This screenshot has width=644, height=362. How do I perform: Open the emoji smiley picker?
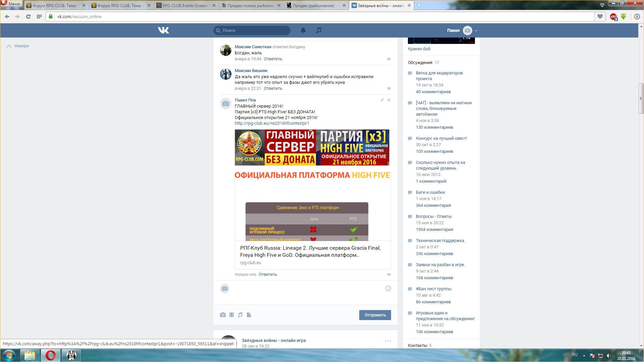point(388,289)
